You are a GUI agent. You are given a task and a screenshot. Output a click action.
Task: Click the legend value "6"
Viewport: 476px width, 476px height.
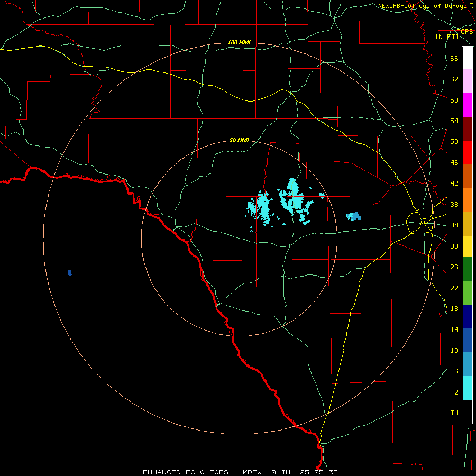tap(456, 371)
